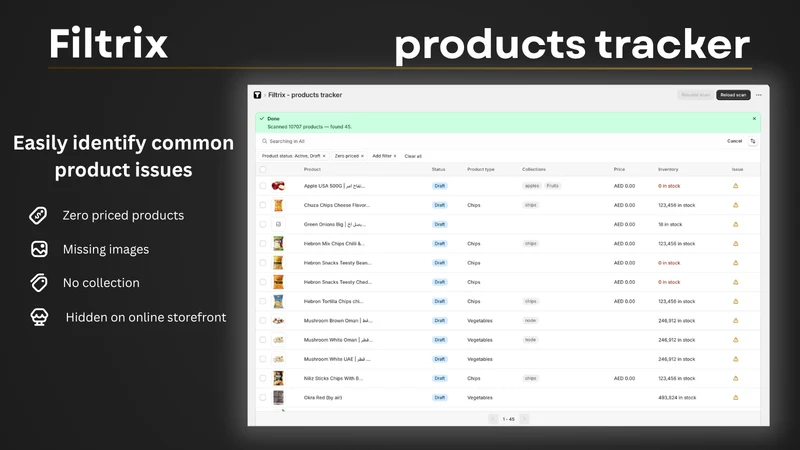Click warning issue icon for Chuza Chips Cheese
800x450 pixels.
pyautogui.click(x=736, y=205)
